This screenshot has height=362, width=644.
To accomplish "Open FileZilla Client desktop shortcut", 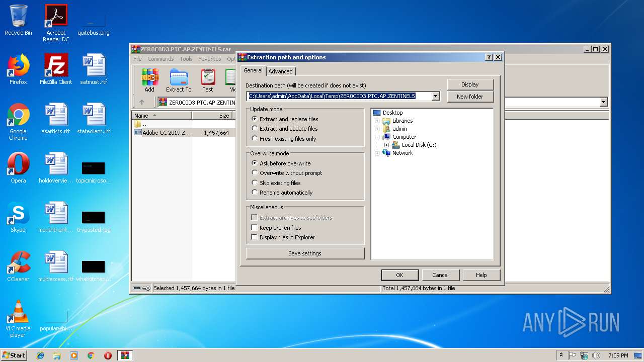I will click(x=56, y=69).
